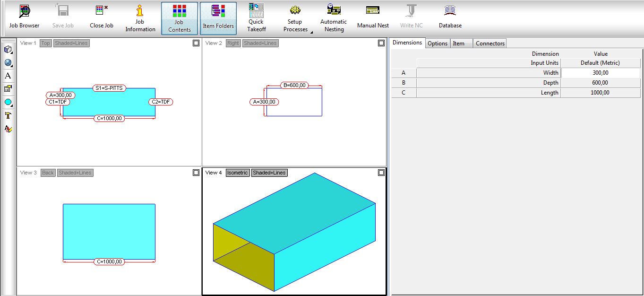Image resolution: width=644 pixels, height=296 pixels.
Task: Open the blue sphere shading options
Action: [x=8, y=63]
